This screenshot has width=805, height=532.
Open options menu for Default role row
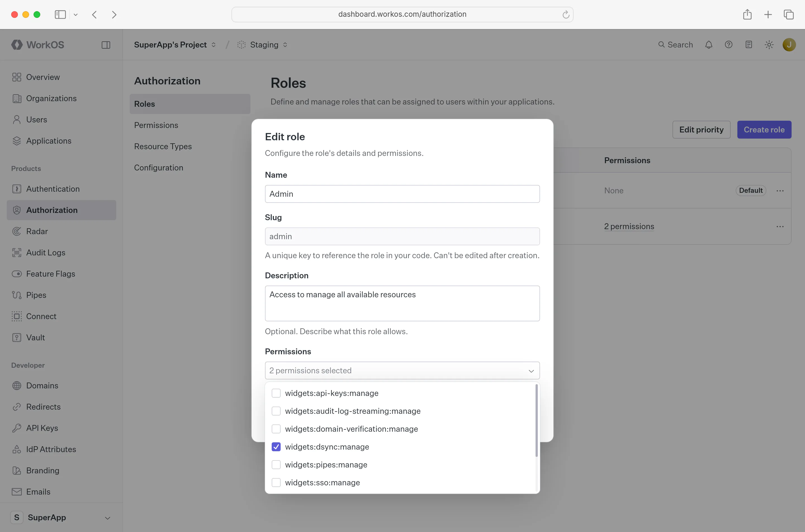780,191
